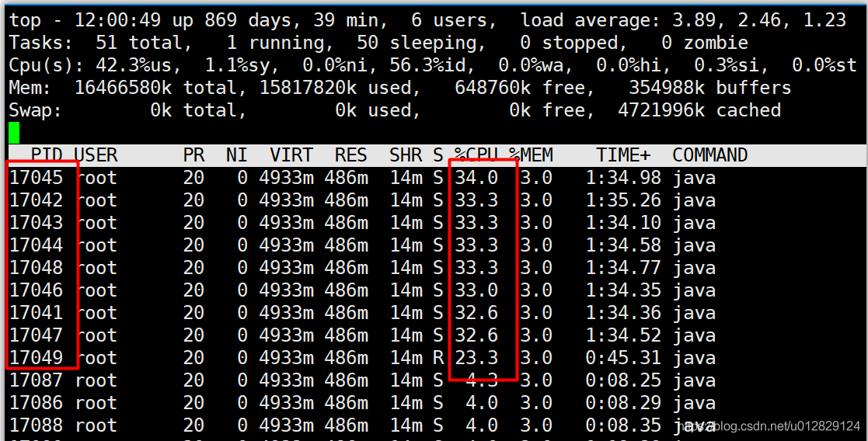Click the TIME+ value 1:34.98
This screenshot has height=441, width=868.
click(623, 178)
